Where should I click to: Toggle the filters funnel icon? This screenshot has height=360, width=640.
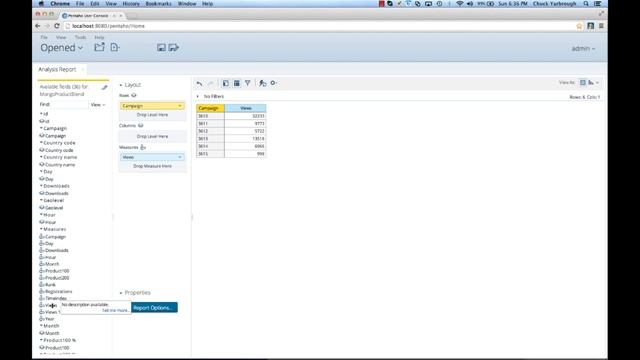(x=248, y=83)
